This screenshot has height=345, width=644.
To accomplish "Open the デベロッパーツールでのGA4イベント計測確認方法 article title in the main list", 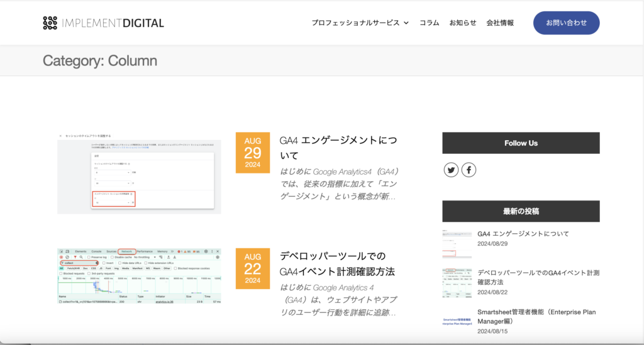I will click(x=337, y=264).
